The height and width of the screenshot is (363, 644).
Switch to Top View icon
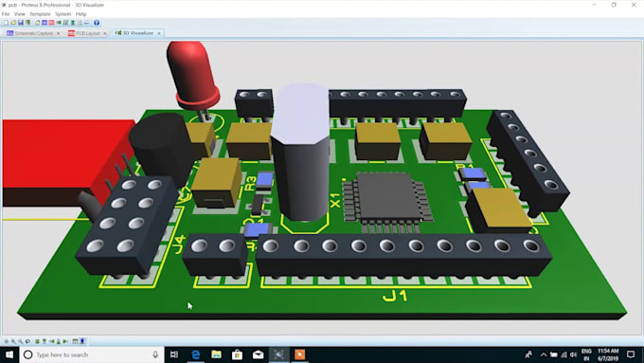37,341
